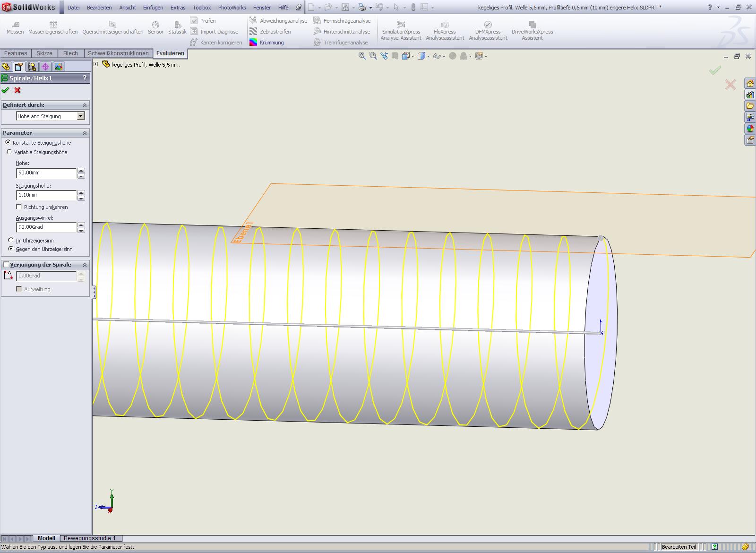Screen dimensions: 756x553
Task: Confirm helix with green checkmark
Action: (6, 90)
